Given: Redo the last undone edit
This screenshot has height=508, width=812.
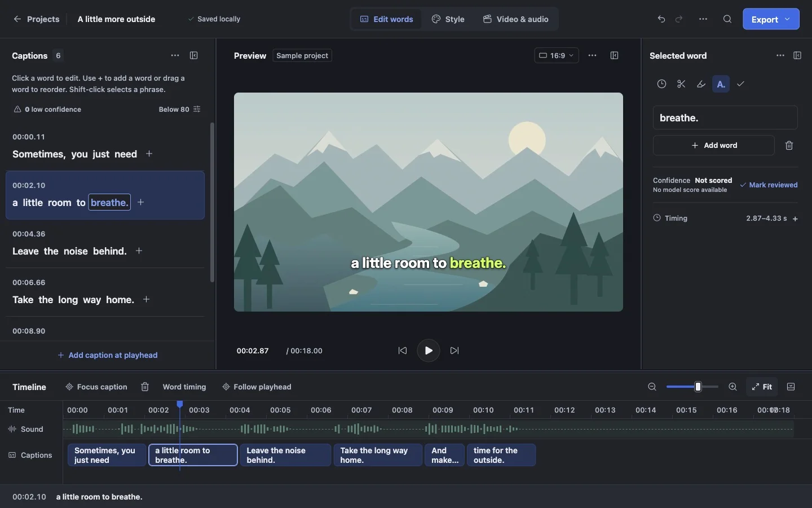Looking at the screenshot, I should 679,19.
